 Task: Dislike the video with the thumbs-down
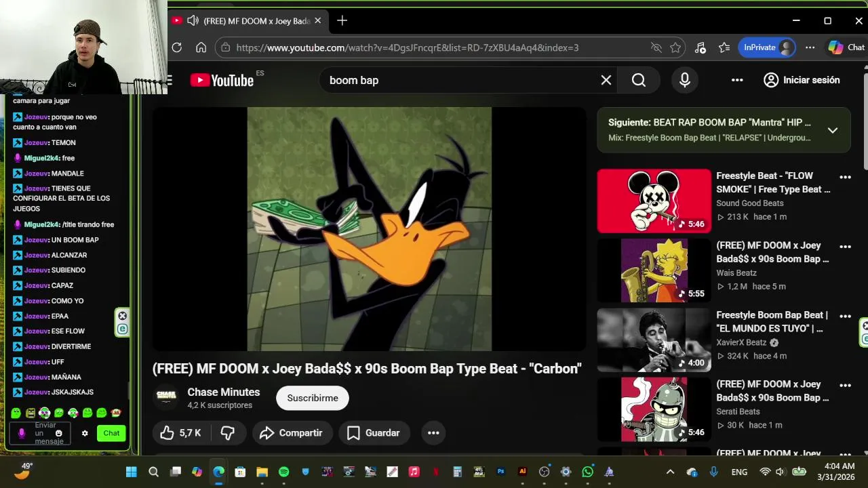pos(228,433)
